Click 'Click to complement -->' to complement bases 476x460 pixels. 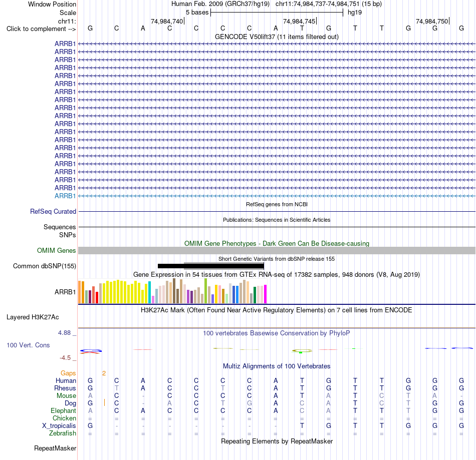41,29
